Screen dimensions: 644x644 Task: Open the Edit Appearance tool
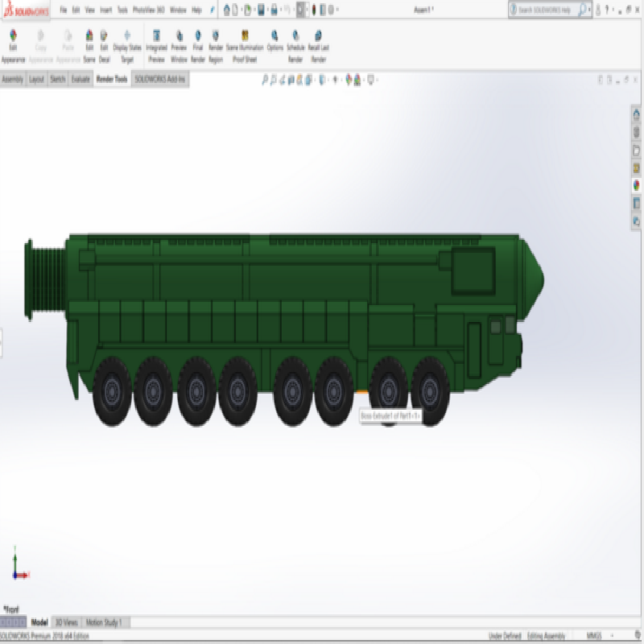[13, 46]
